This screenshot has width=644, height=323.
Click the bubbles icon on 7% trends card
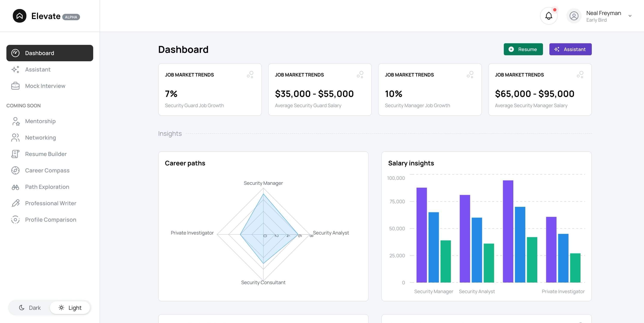click(250, 75)
